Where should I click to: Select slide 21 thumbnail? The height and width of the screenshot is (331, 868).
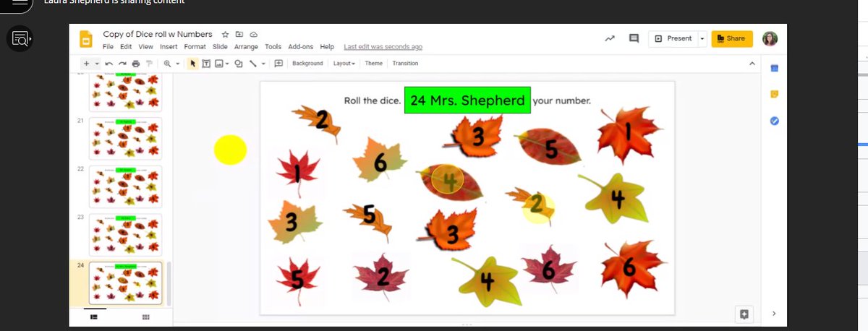[126, 137]
